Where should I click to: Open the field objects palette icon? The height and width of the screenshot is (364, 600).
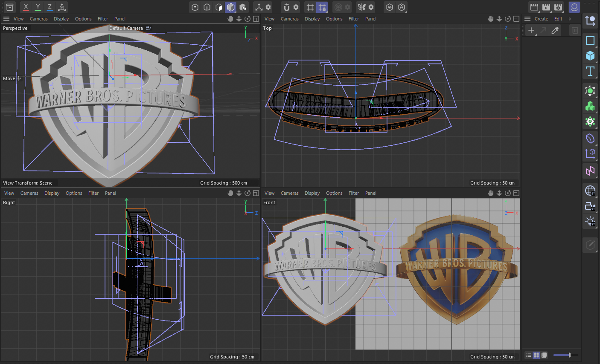tap(590, 153)
